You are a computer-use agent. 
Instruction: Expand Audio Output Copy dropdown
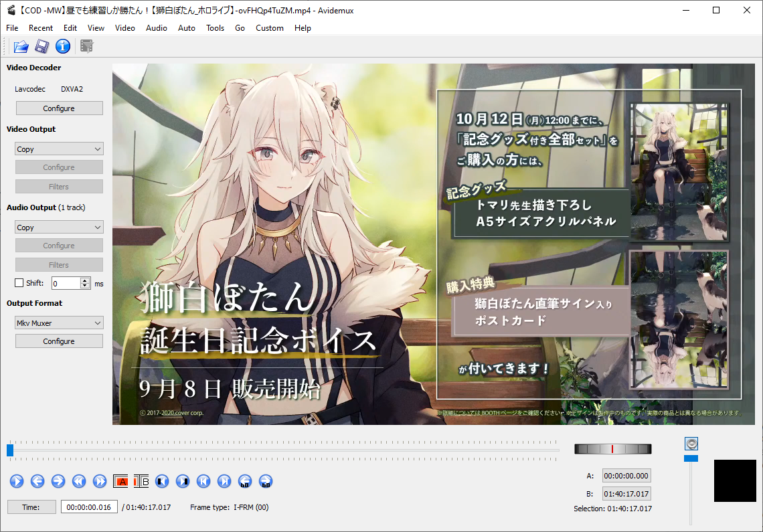[x=59, y=228]
